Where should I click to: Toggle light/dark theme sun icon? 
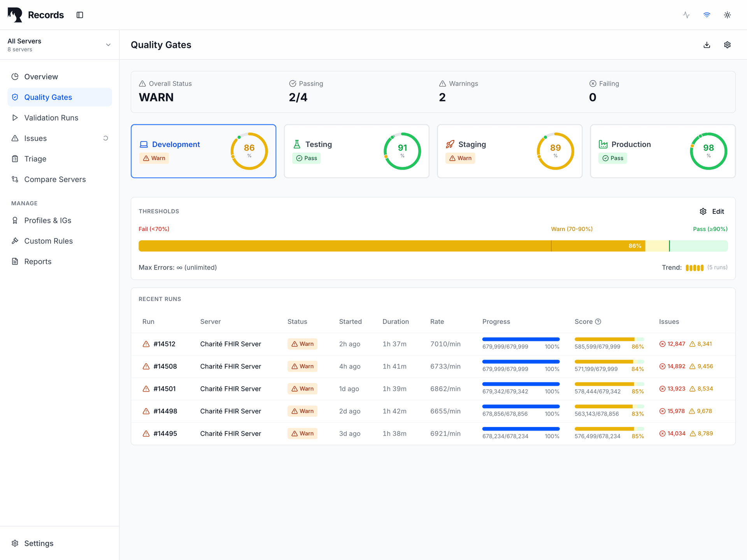pos(727,15)
